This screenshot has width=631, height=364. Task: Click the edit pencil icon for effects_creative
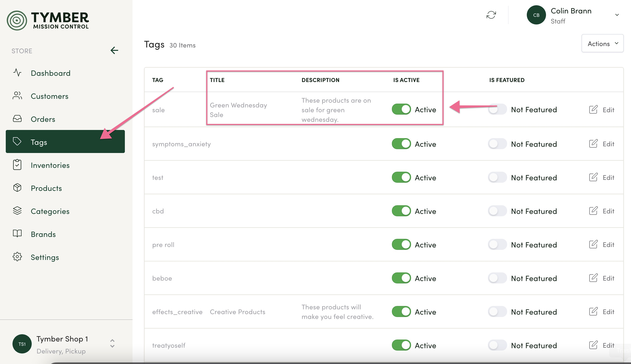tap(593, 311)
